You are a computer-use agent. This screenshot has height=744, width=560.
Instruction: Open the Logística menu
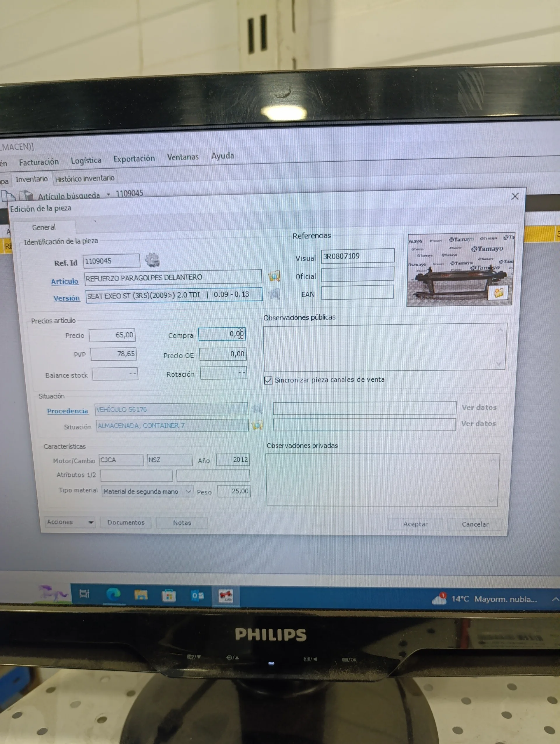[x=86, y=160]
